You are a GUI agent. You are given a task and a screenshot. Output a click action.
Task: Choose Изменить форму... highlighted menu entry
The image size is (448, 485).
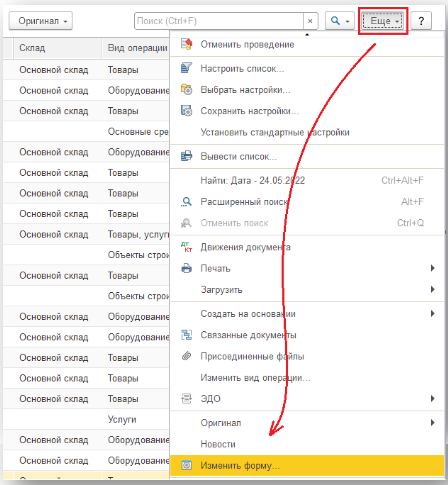tap(307, 465)
